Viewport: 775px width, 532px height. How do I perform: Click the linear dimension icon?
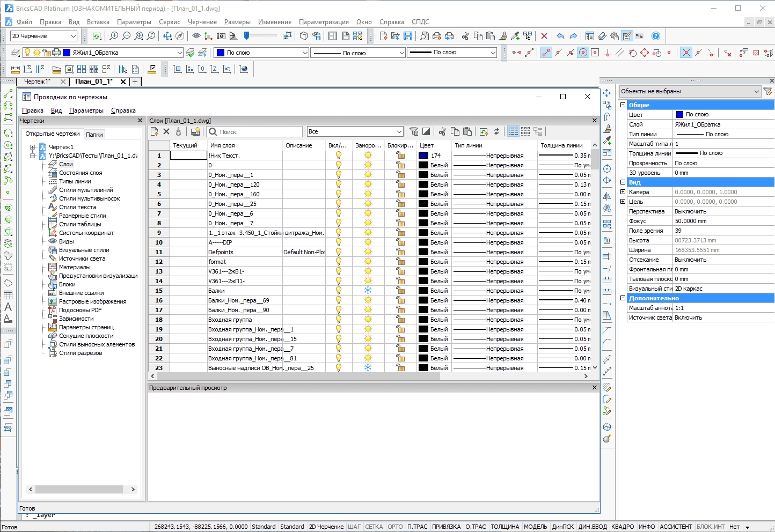(x=15, y=69)
